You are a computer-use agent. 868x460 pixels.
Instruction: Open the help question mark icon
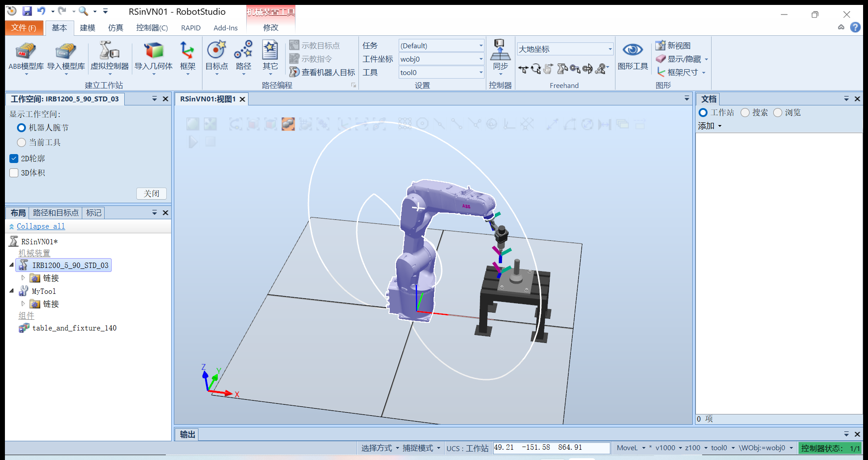855,27
